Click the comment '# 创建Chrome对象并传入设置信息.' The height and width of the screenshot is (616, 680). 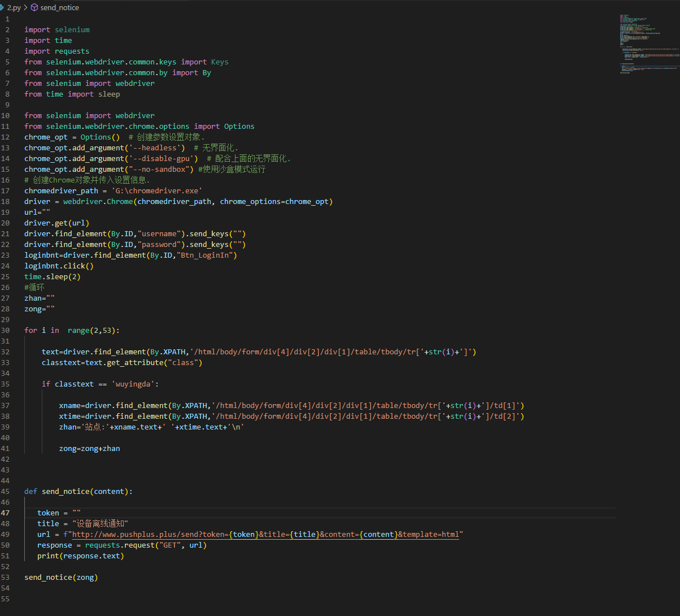(87, 180)
